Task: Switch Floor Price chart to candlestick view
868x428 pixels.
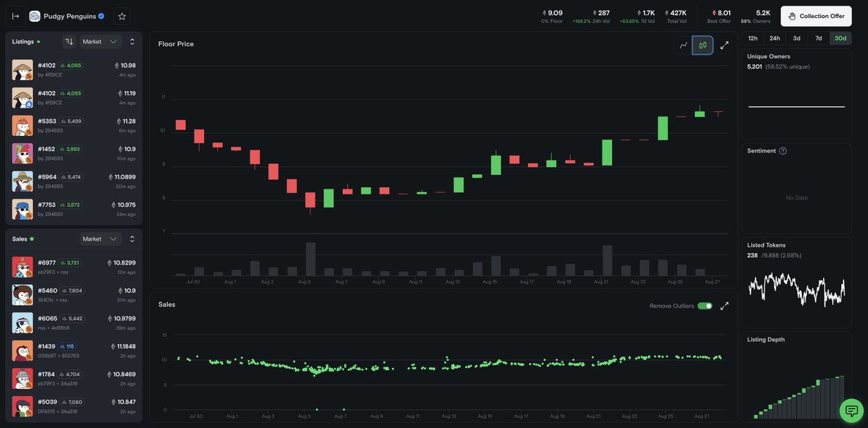Action: (x=702, y=46)
